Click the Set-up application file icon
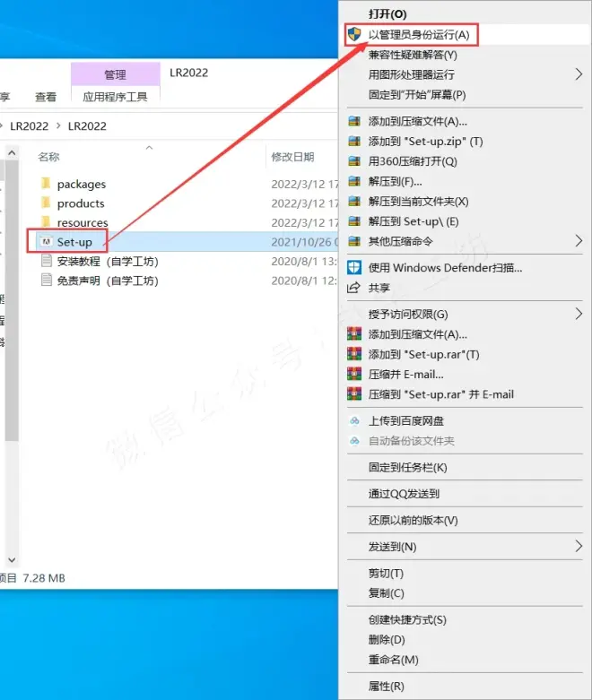Image resolution: width=592 pixels, height=700 pixels. tap(46, 242)
